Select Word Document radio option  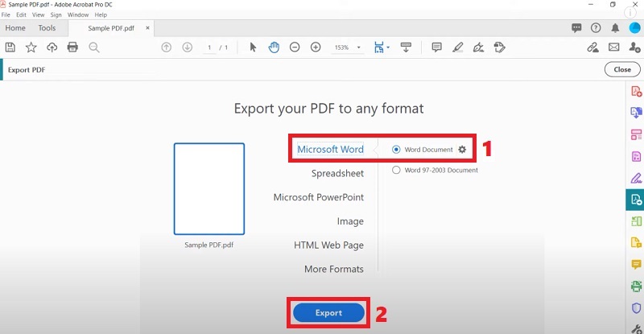[x=396, y=150]
